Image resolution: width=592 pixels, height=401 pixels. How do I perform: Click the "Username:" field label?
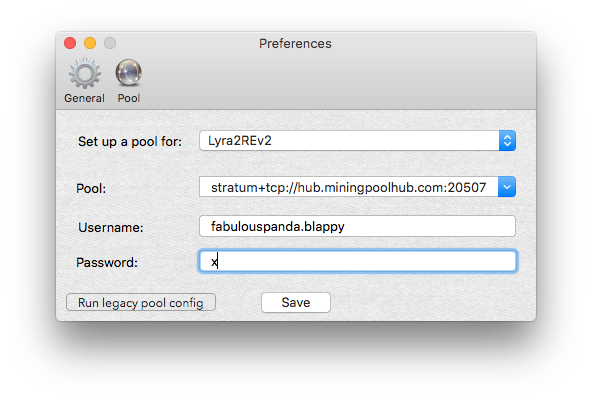pyautogui.click(x=111, y=227)
